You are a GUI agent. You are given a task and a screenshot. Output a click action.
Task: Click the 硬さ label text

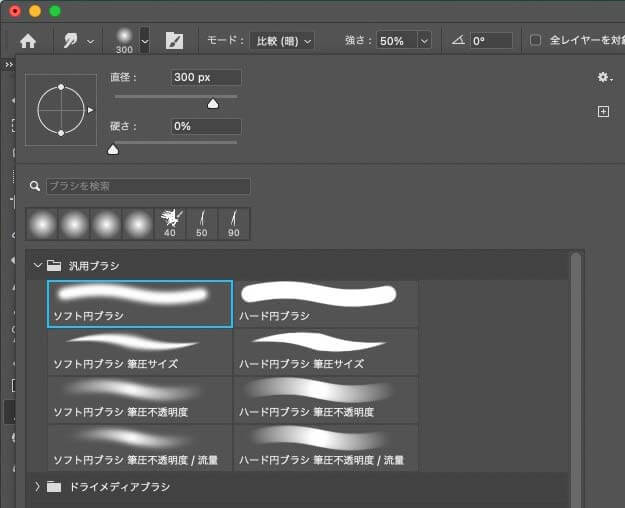click(x=123, y=127)
